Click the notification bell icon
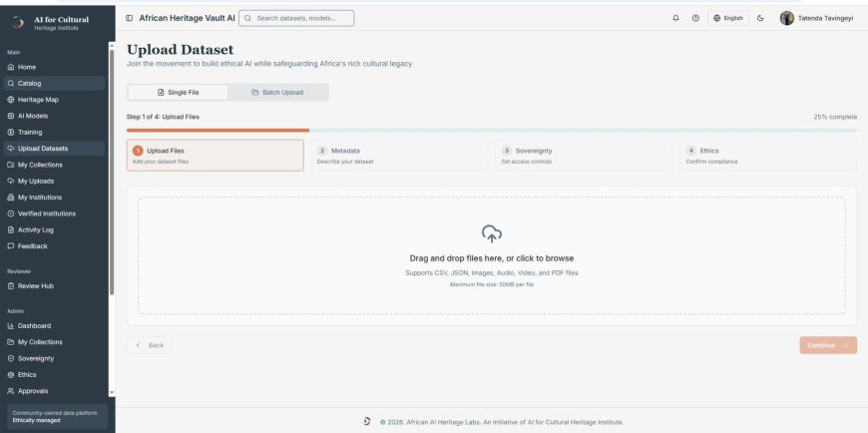This screenshot has width=868, height=433. pyautogui.click(x=675, y=18)
